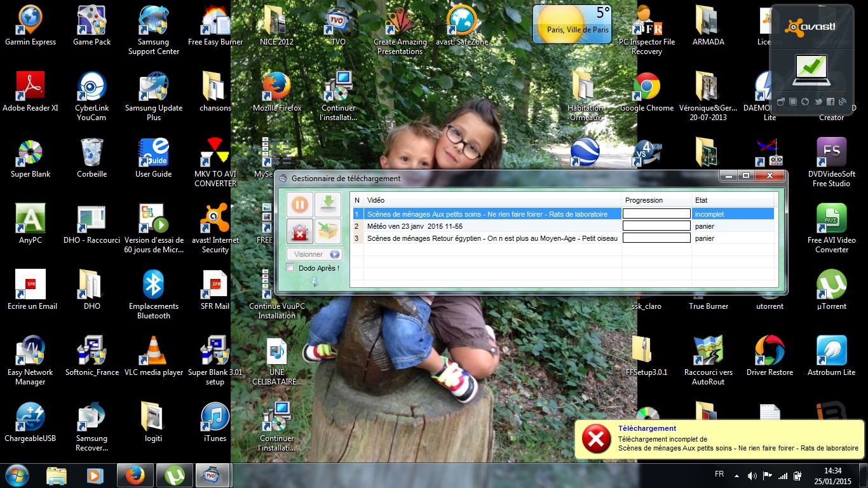Click the Visionner button
Image resolution: width=868 pixels, height=488 pixels.
pos(315,254)
